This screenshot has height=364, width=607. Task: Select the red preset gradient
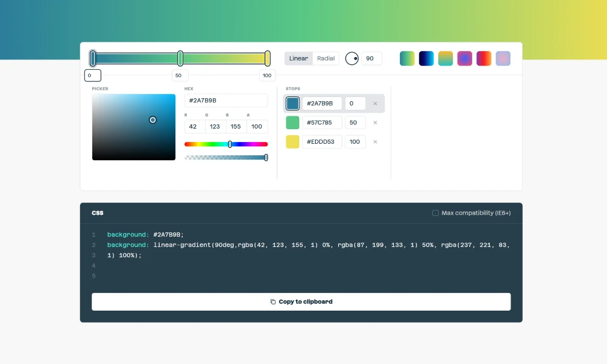484,58
